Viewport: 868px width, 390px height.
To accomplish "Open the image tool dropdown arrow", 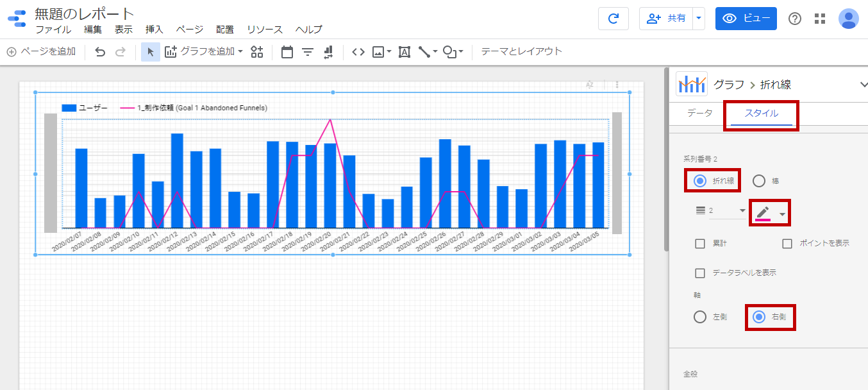I will click(389, 52).
